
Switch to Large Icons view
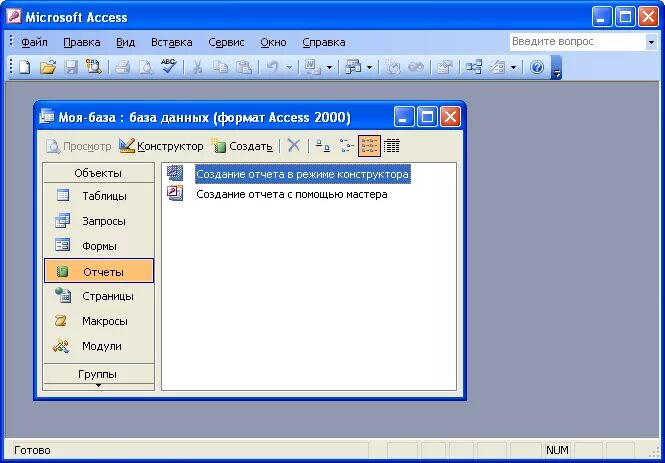323,146
